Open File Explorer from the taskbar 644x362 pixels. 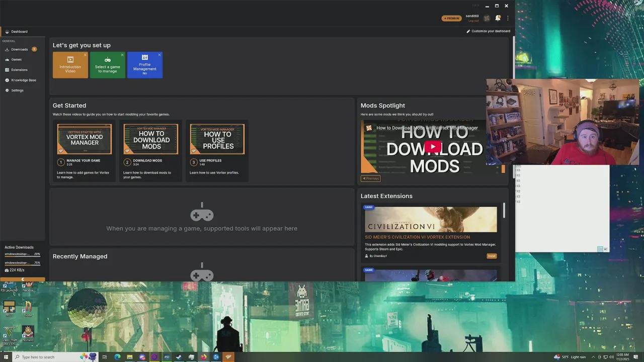pos(129,357)
